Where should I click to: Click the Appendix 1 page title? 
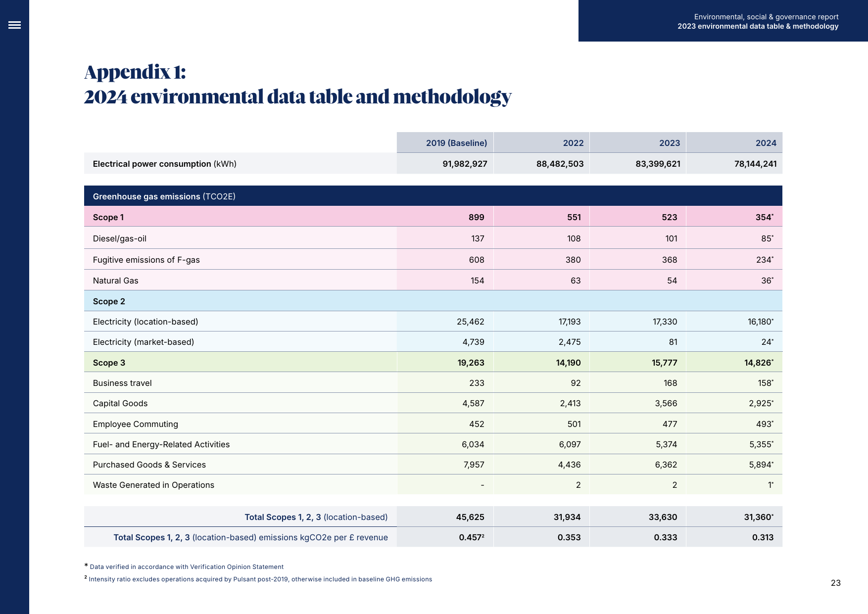coord(297,84)
